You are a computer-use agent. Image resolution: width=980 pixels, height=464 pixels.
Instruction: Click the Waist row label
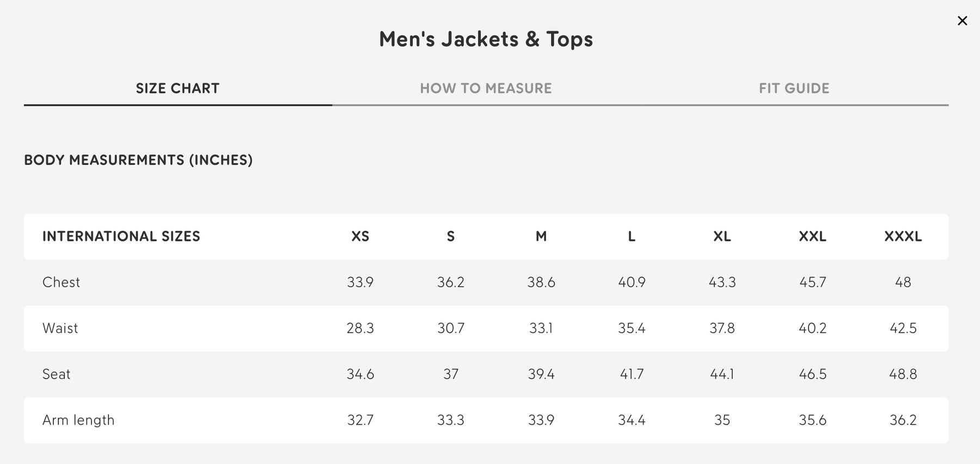coord(60,329)
